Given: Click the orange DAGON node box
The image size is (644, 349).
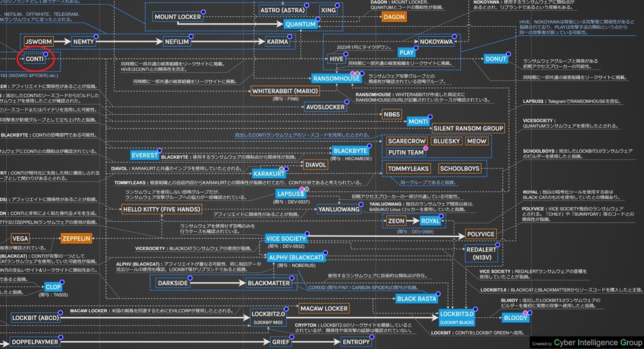Looking at the screenshot, I should [394, 17].
